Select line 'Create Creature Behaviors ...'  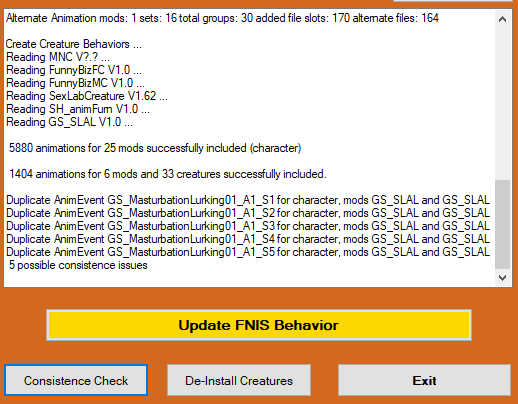[x=74, y=44]
